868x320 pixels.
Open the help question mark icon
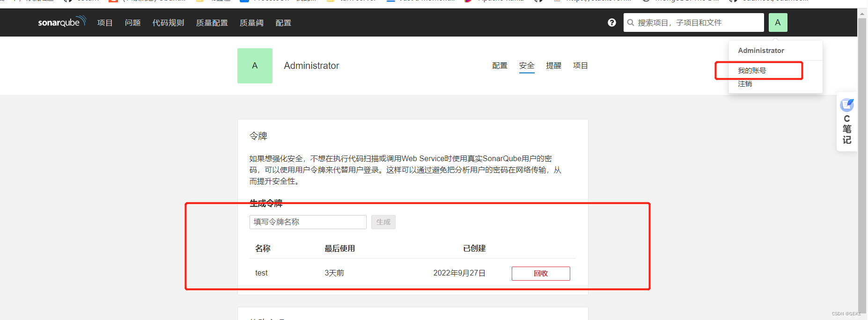coord(612,22)
